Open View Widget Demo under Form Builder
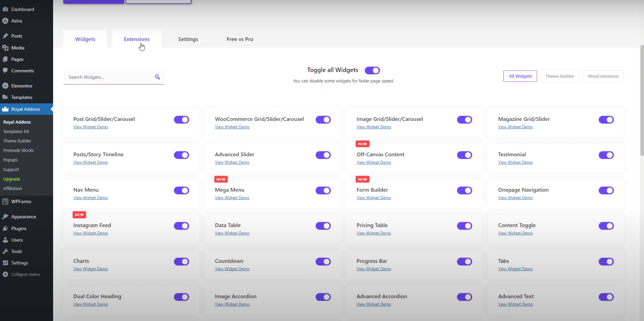This screenshot has height=321, width=644. click(x=374, y=198)
